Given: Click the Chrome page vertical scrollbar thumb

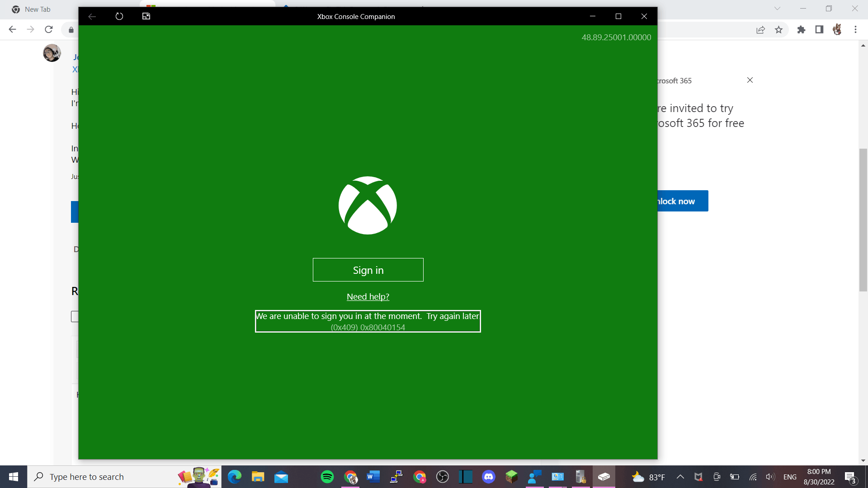Looking at the screenshot, I should coord(863,220).
